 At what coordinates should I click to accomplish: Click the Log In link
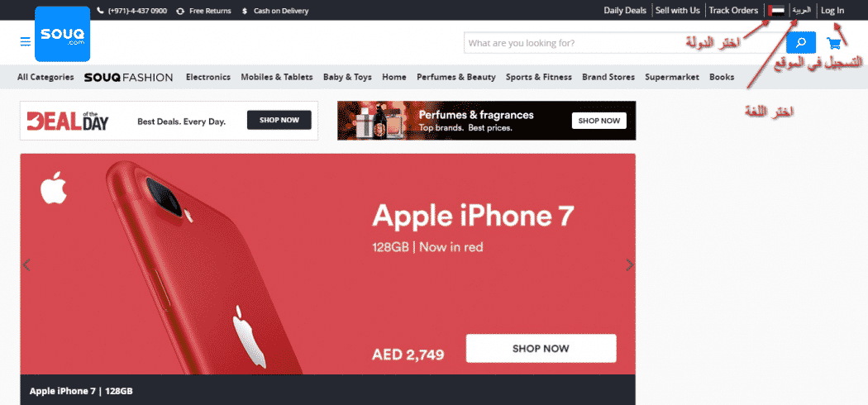[832, 11]
